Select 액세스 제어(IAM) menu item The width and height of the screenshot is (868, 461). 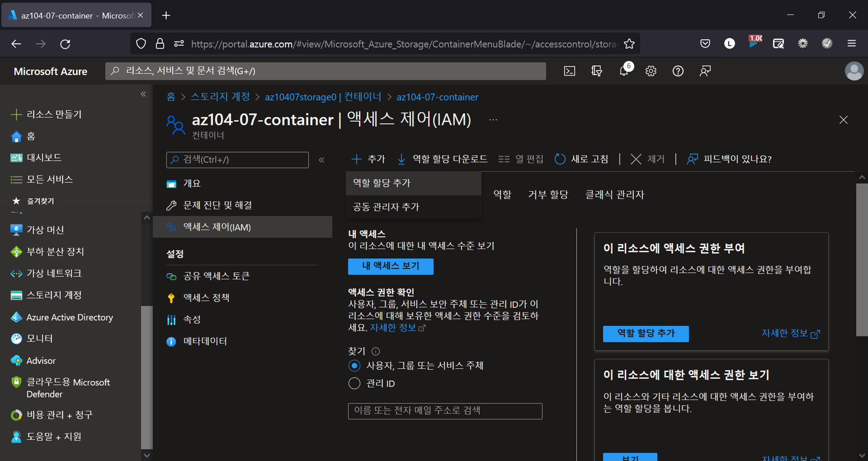point(243,227)
